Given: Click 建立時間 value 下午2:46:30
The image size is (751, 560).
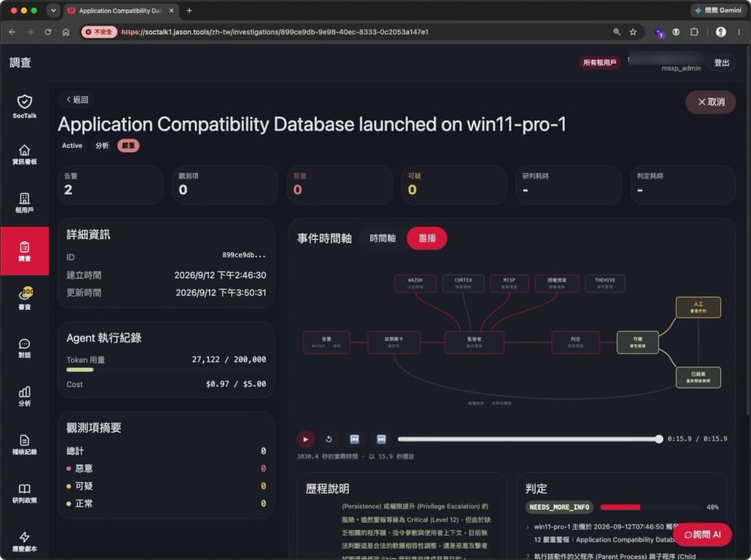Looking at the screenshot, I should point(220,275).
